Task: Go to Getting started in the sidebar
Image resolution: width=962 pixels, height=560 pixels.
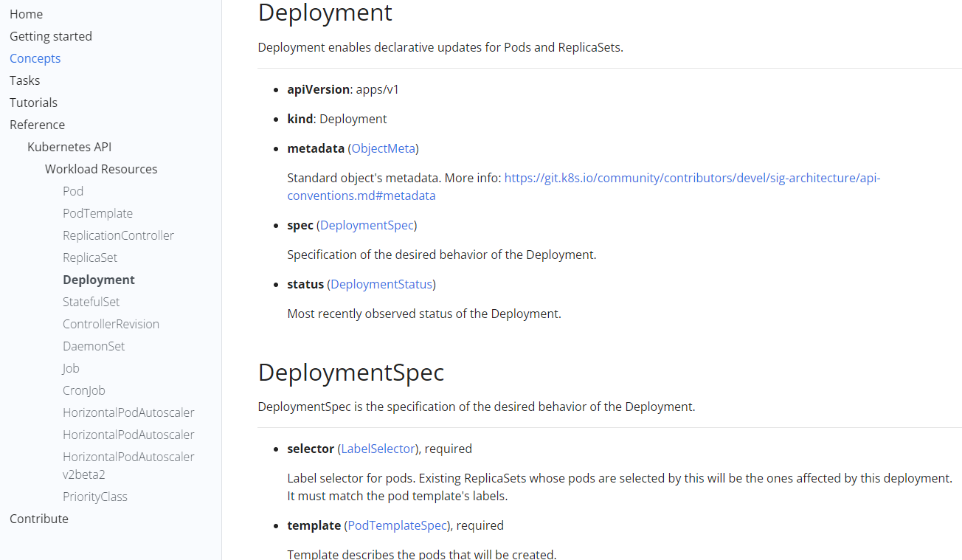Action: point(50,36)
